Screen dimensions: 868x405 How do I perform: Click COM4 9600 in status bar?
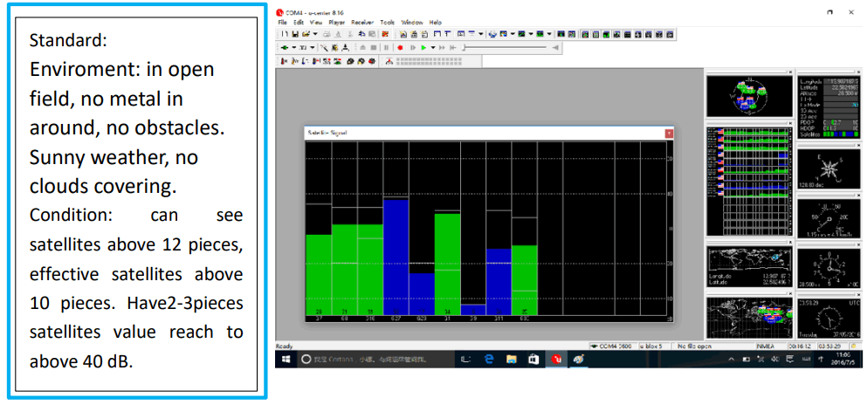pyautogui.click(x=613, y=347)
